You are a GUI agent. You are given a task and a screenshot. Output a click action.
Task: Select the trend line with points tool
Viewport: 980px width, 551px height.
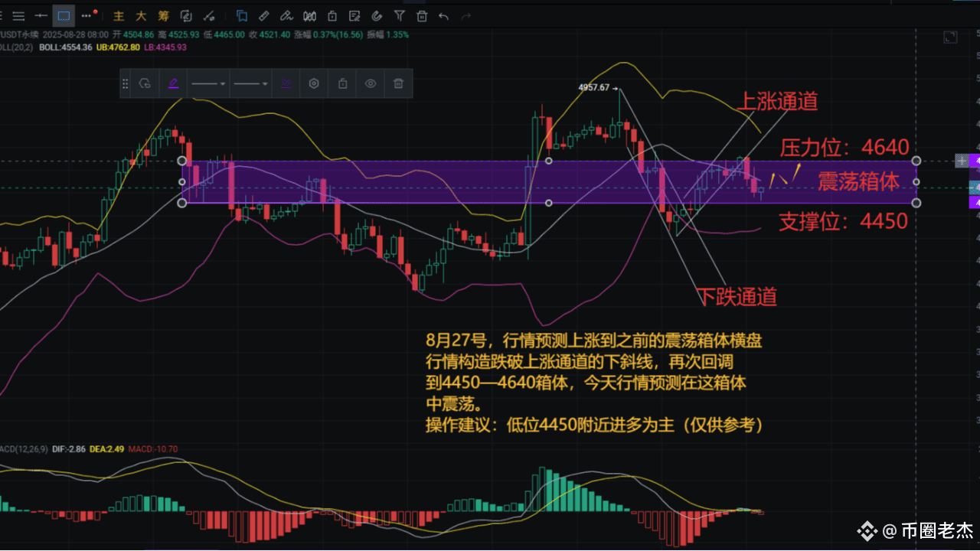[210, 15]
